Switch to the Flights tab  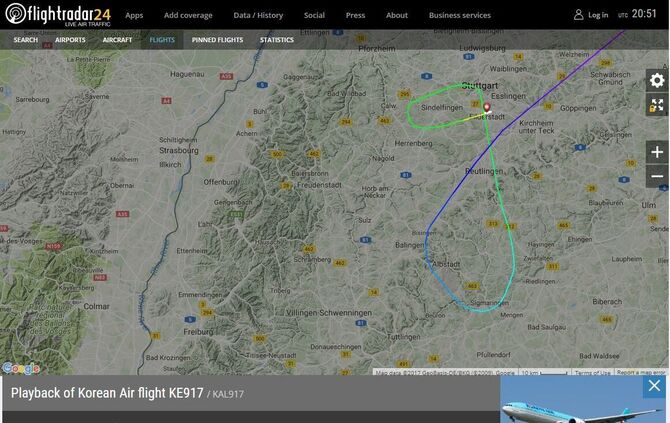click(162, 40)
